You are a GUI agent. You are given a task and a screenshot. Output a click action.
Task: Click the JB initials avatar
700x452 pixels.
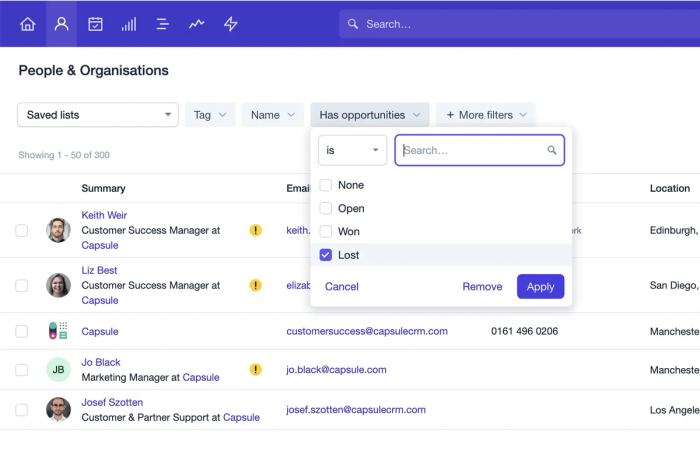point(58,369)
